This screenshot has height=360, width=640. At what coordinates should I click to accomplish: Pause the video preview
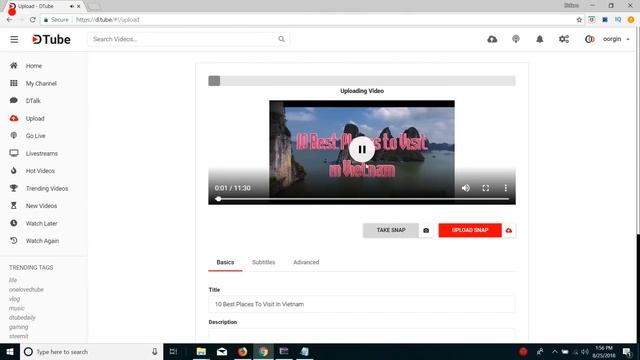pos(362,149)
